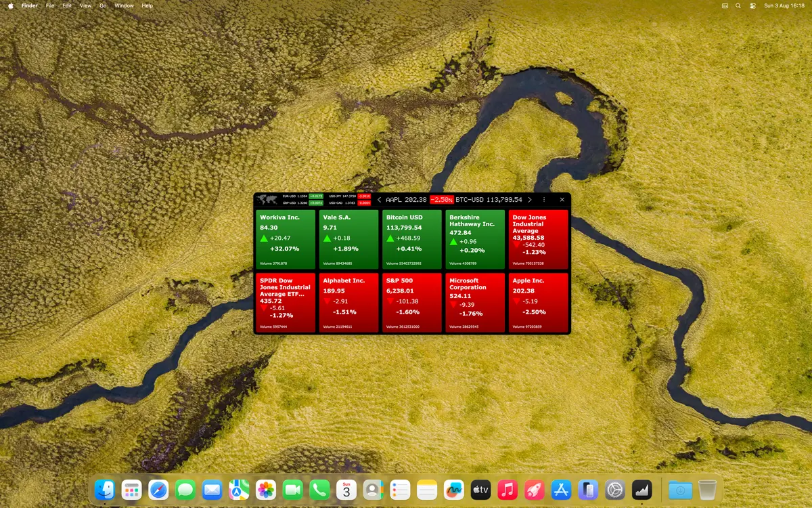Open Reminders from the Dock

click(400, 490)
